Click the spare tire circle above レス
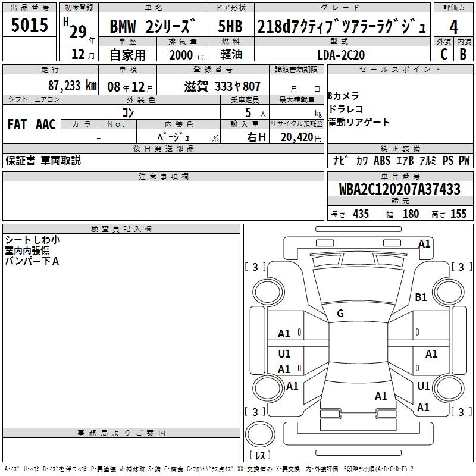The image size is (476, 476). coord(260,434)
